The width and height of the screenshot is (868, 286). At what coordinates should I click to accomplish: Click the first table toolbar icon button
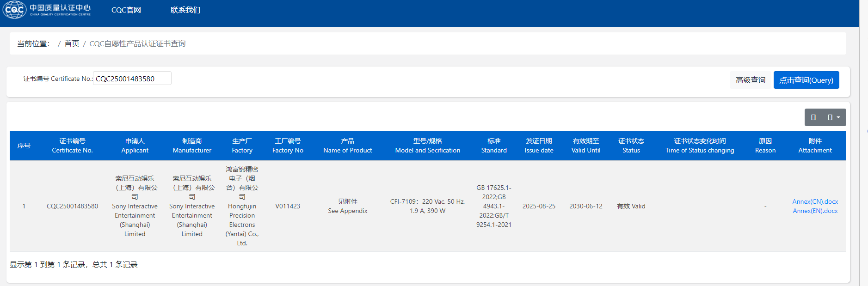click(x=813, y=117)
